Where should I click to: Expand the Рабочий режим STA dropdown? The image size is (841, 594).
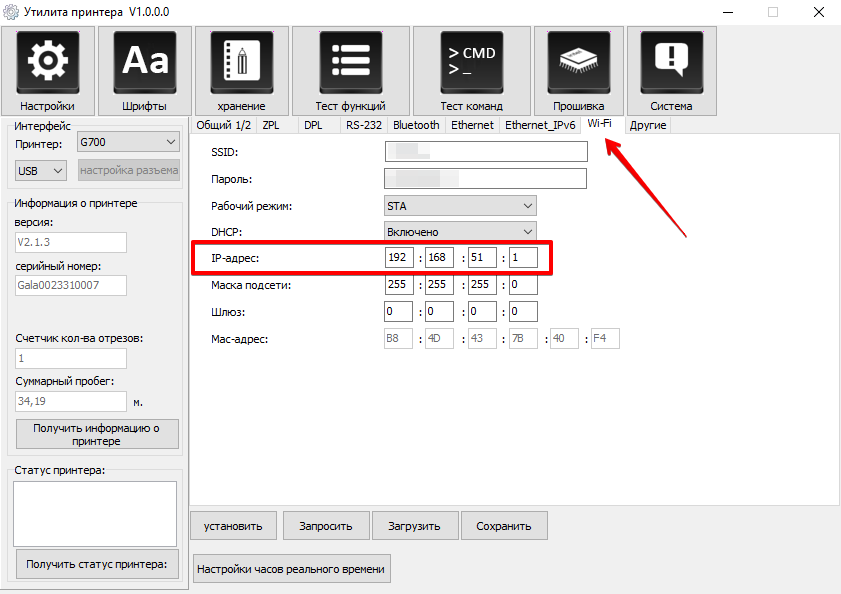pos(460,206)
